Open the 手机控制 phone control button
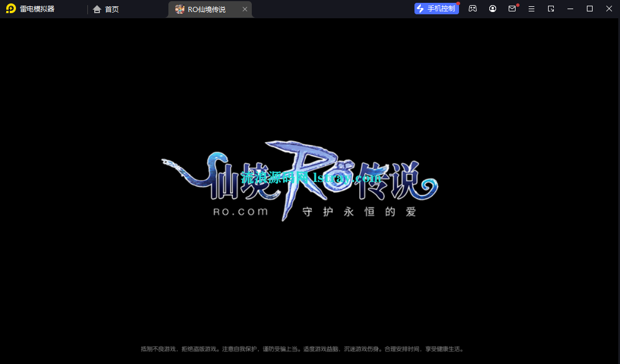The image size is (620, 364). click(x=437, y=9)
